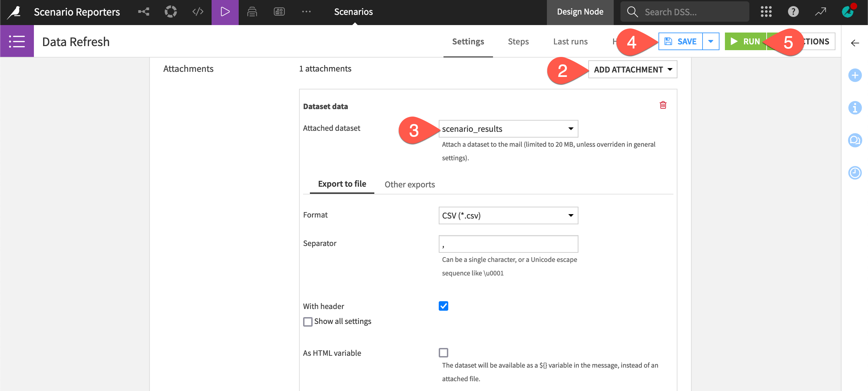Enable the Show all settings checkbox

point(307,321)
